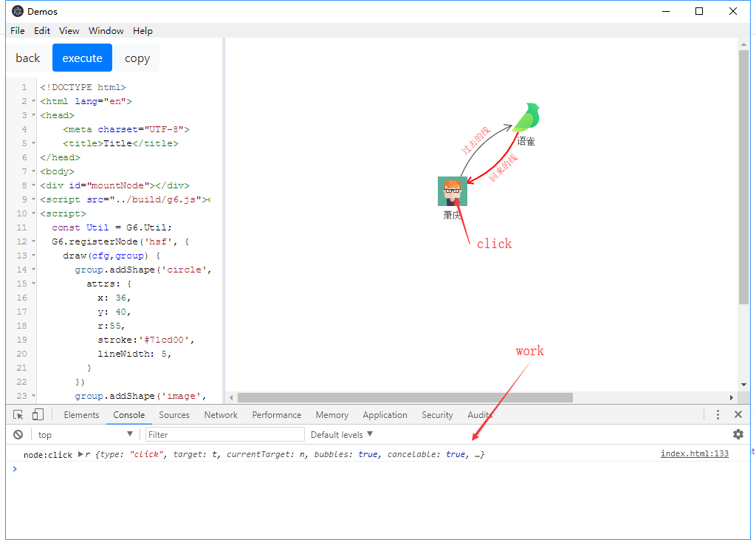756x545 pixels.
Task: Click the avatar node labeled 萧庆
Action: (453, 190)
